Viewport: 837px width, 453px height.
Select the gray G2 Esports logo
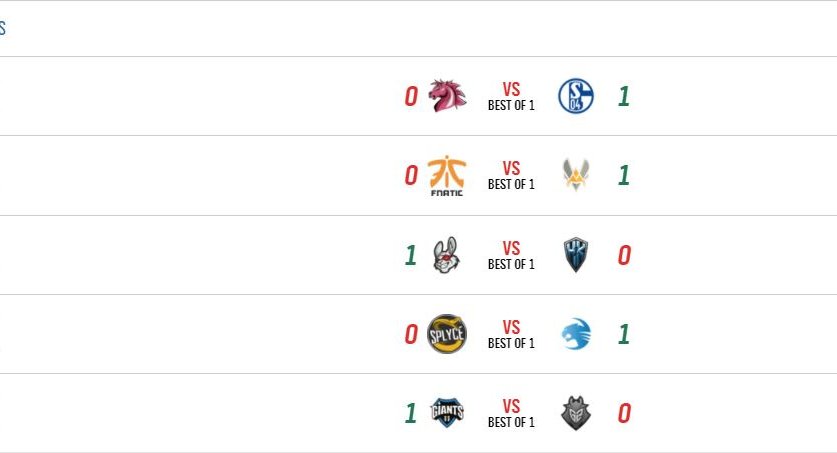pos(575,413)
